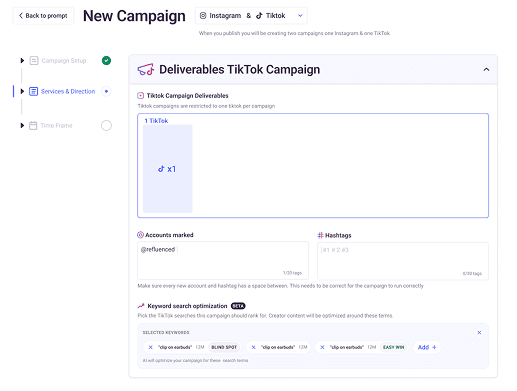Collapse the Deliverables TikTok Campaign panel
Screen dimensions: 517x391
[x=486, y=69]
